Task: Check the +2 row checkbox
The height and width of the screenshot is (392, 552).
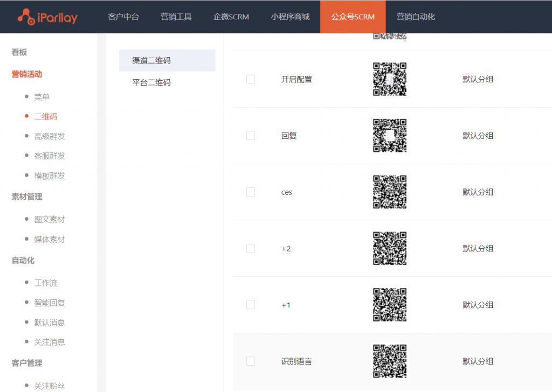Action: (x=251, y=249)
